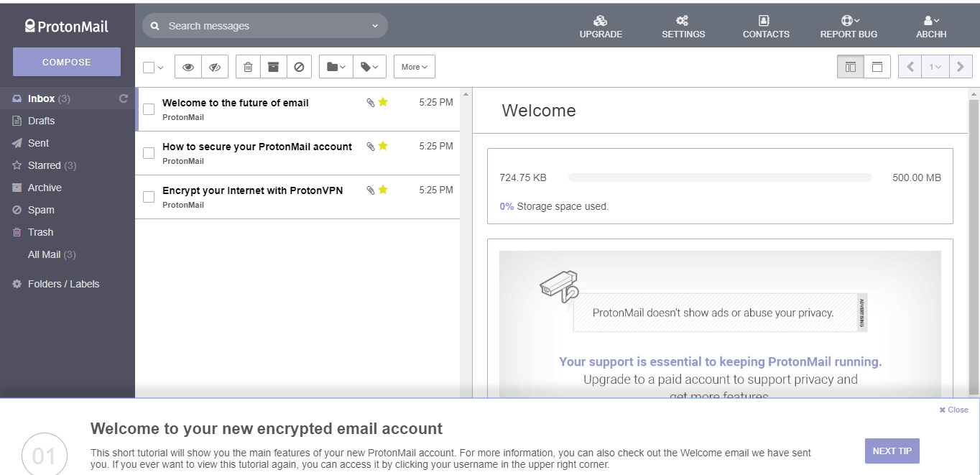Click the mark as read eye icon
This screenshot has width=980, height=475.
tap(188, 67)
